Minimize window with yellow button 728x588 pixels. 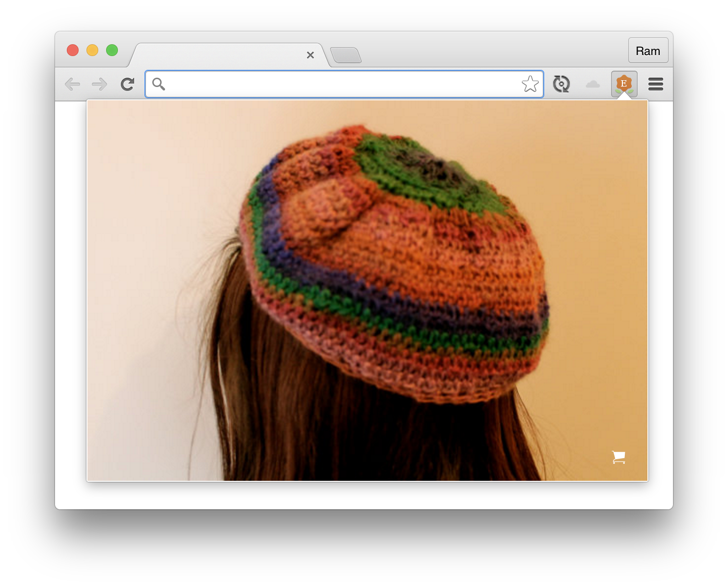pos(92,50)
